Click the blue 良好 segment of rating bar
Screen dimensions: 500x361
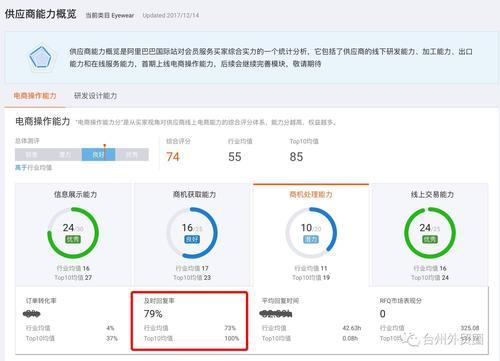[98, 155]
